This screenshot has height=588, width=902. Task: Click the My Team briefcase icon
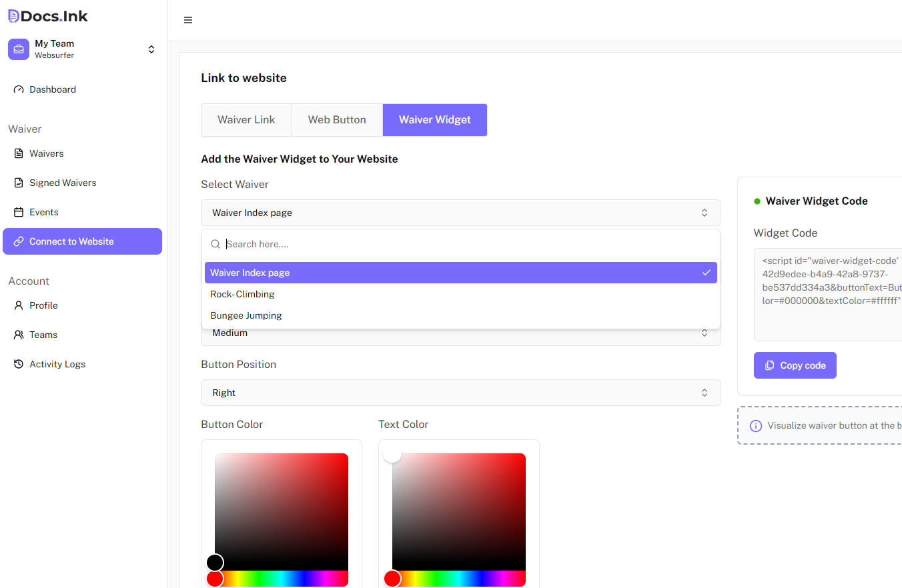click(x=19, y=49)
